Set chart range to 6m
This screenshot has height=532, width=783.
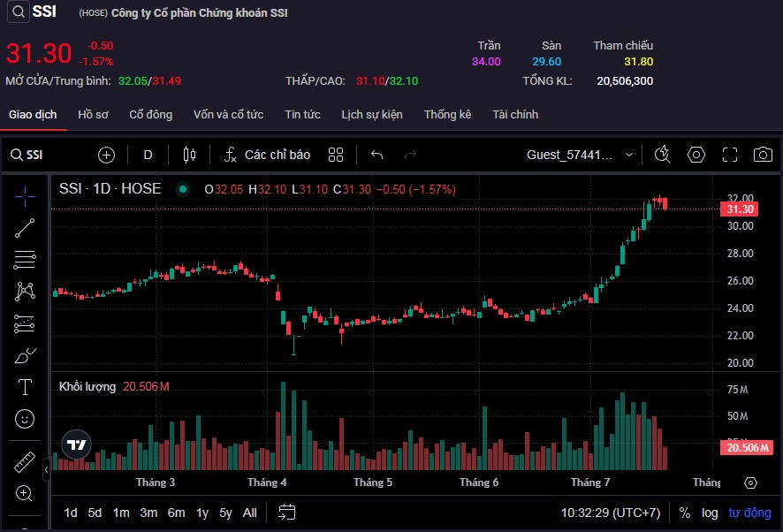(176, 513)
